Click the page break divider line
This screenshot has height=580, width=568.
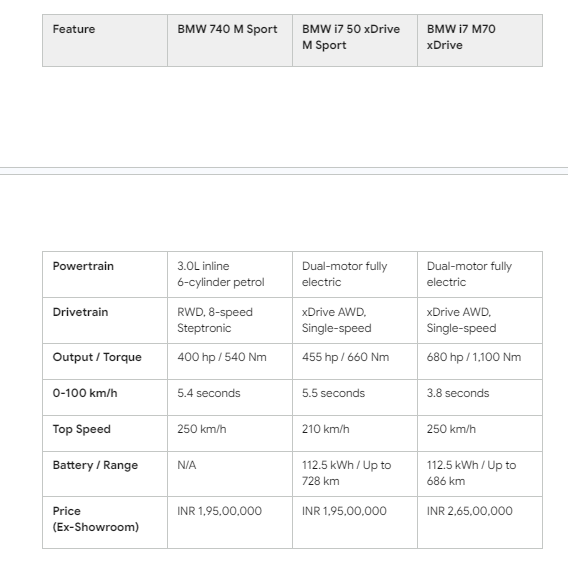[284, 171]
